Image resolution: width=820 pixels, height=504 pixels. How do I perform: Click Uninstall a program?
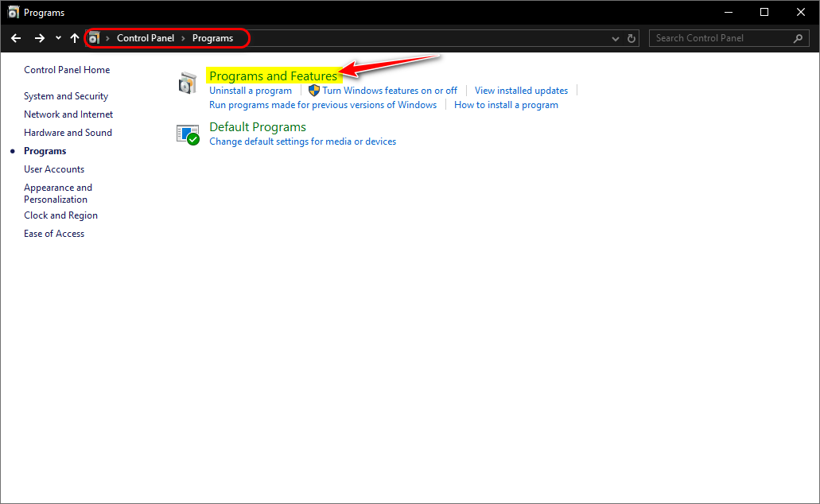click(251, 91)
